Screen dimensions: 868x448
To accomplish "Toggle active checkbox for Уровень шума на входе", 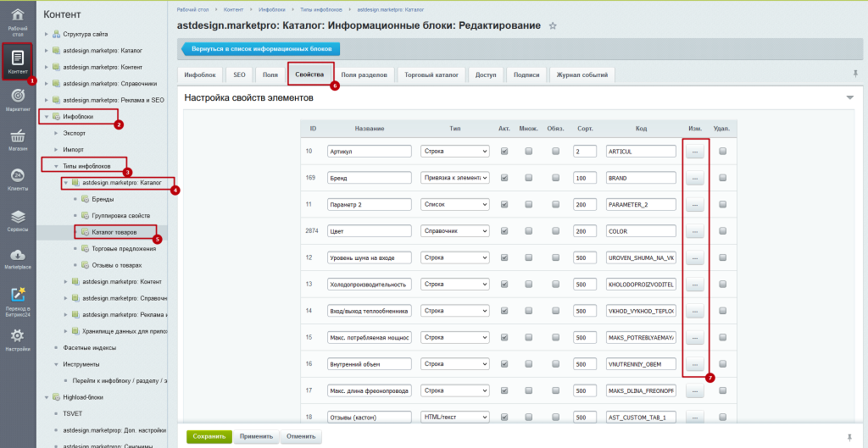I will (x=504, y=257).
